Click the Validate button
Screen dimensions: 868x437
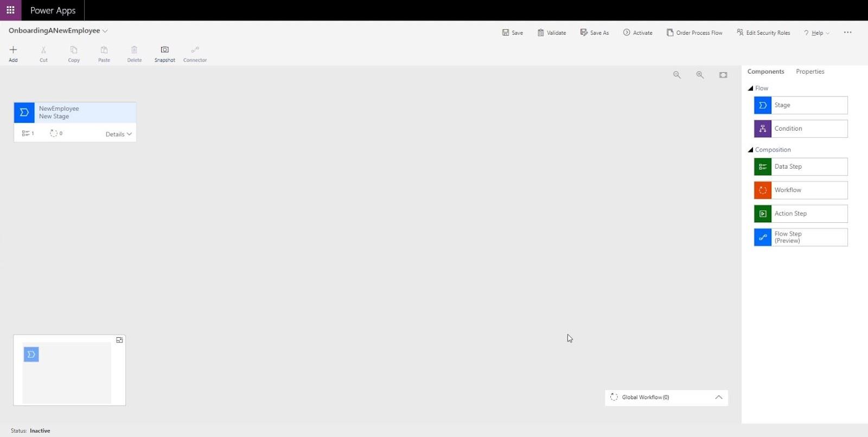[x=552, y=33]
